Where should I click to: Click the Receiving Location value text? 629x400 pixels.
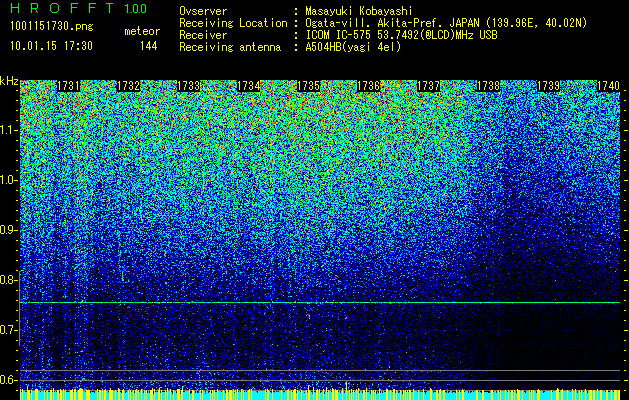(446, 23)
